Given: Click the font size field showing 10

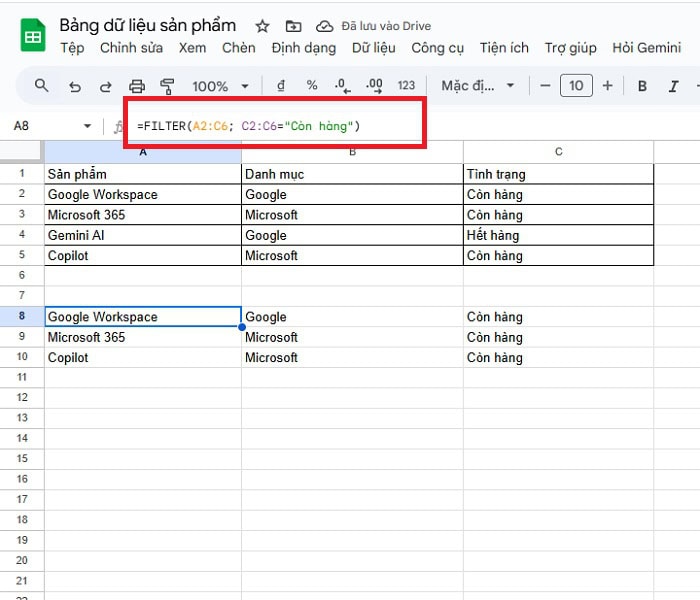Looking at the screenshot, I should coord(576,85).
